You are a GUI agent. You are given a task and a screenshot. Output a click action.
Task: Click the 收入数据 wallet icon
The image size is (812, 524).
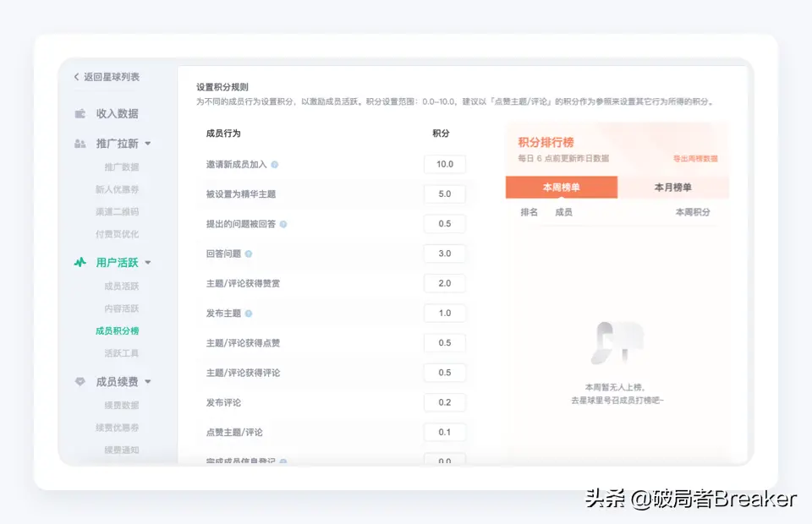point(80,113)
